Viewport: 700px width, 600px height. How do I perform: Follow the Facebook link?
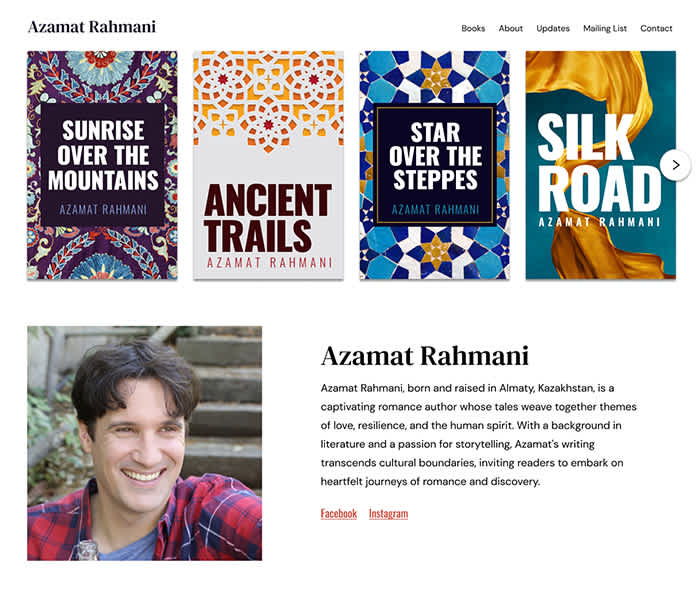click(x=338, y=513)
